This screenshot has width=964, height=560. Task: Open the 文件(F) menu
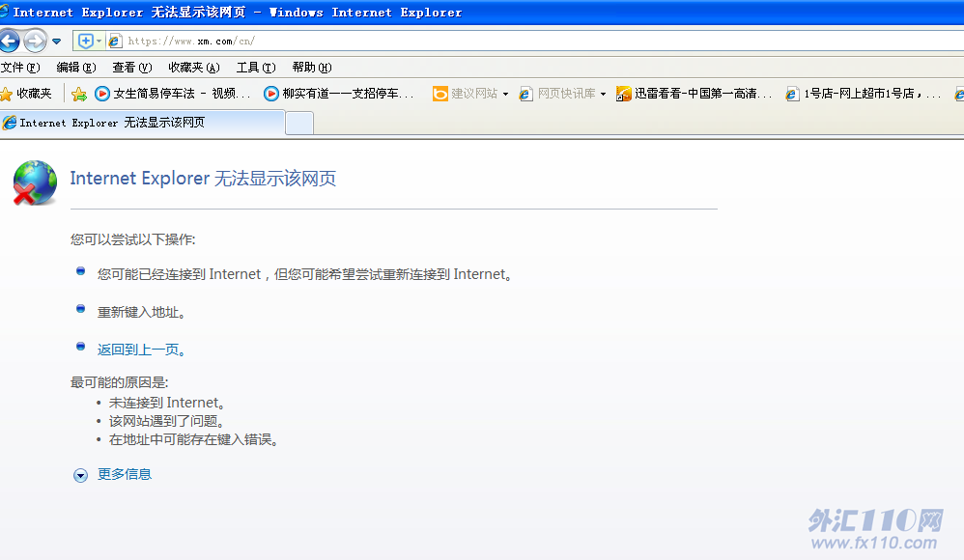(x=20, y=68)
